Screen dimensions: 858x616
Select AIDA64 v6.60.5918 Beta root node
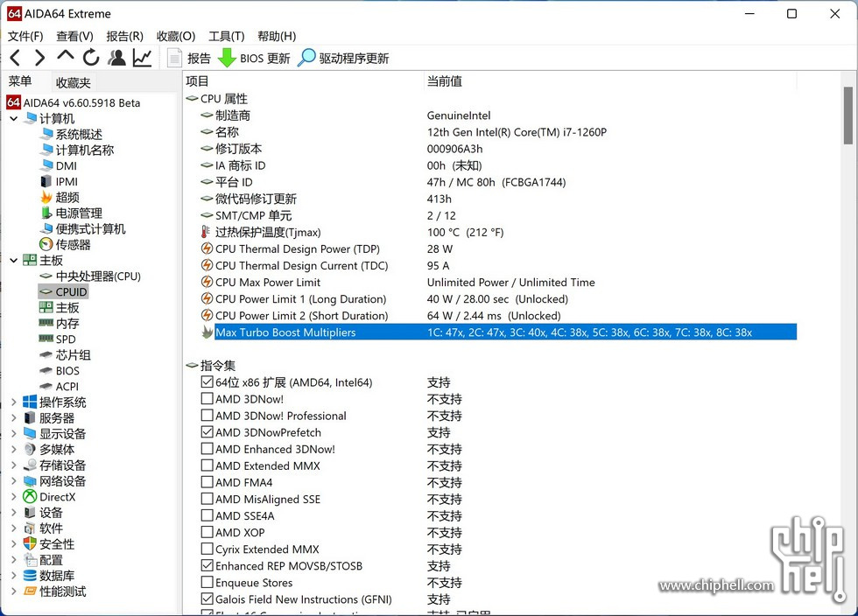tap(74, 103)
